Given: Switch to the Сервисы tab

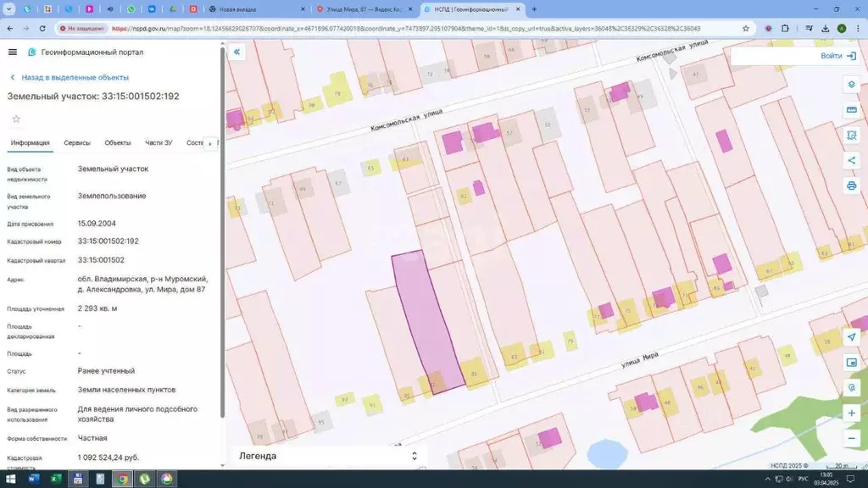Looking at the screenshot, I should [x=77, y=143].
